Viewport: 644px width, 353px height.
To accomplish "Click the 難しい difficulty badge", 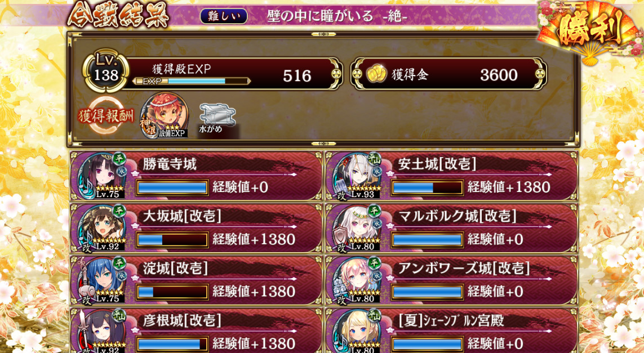I will (224, 16).
